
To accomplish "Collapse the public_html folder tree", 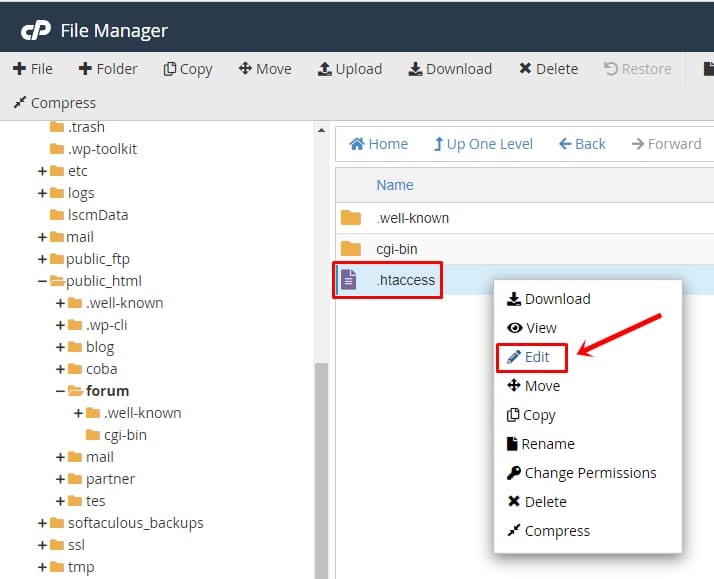I will click(42, 281).
